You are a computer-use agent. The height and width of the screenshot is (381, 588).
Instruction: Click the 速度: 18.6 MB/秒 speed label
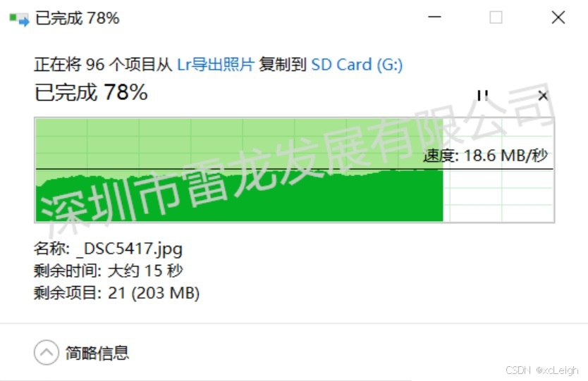tap(486, 156)
